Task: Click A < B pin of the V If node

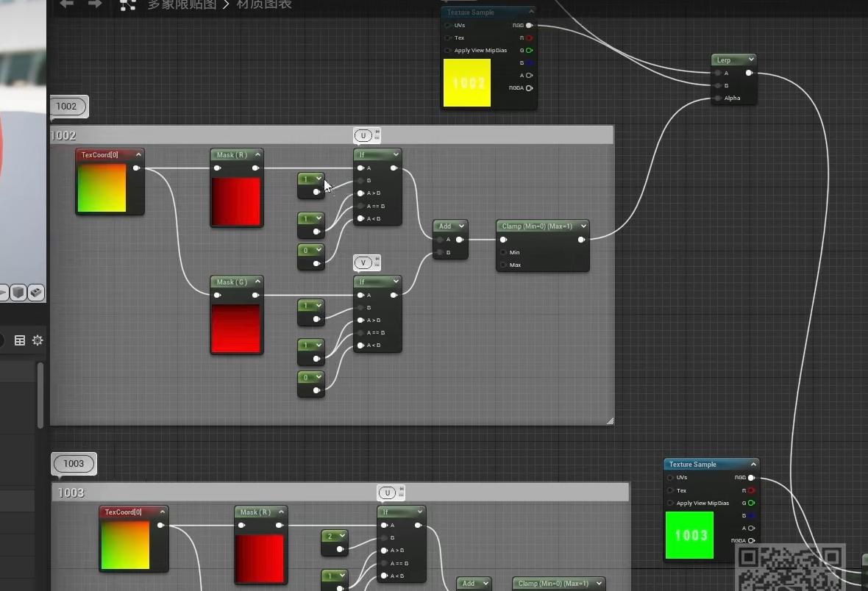Action: [x=361, y=345]
